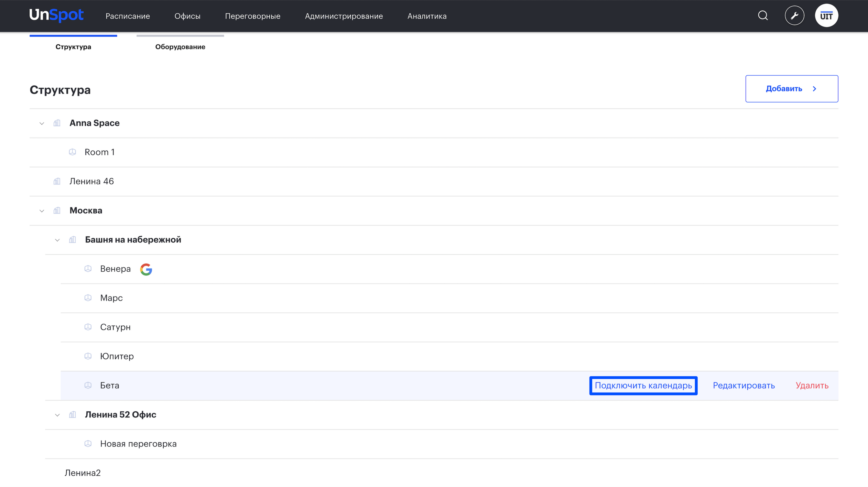The width and height of the screenshot is (868, 487).
Task: Select the Ленина 46 row
Action: [x=434, y=182]
